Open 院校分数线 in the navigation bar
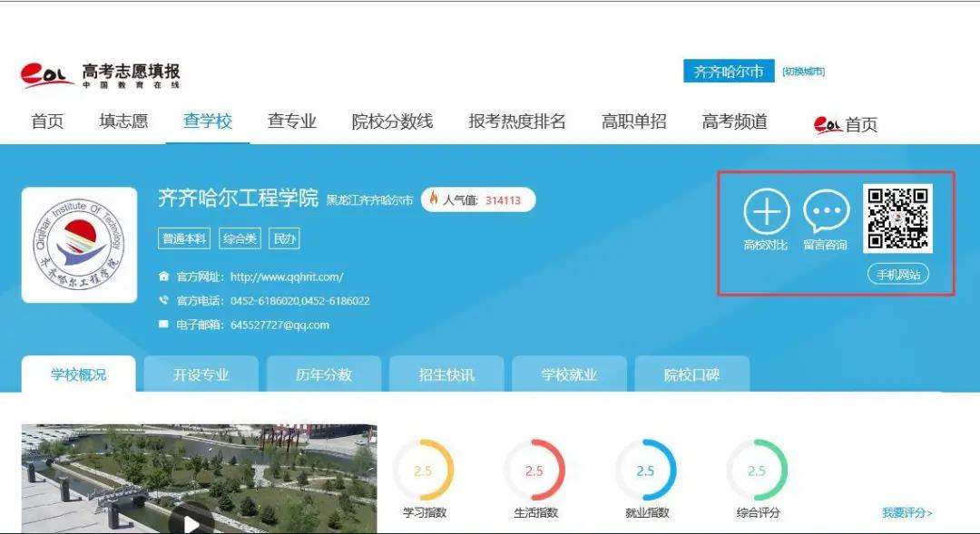This screenshot has height=534, width=980. [393, 121]
